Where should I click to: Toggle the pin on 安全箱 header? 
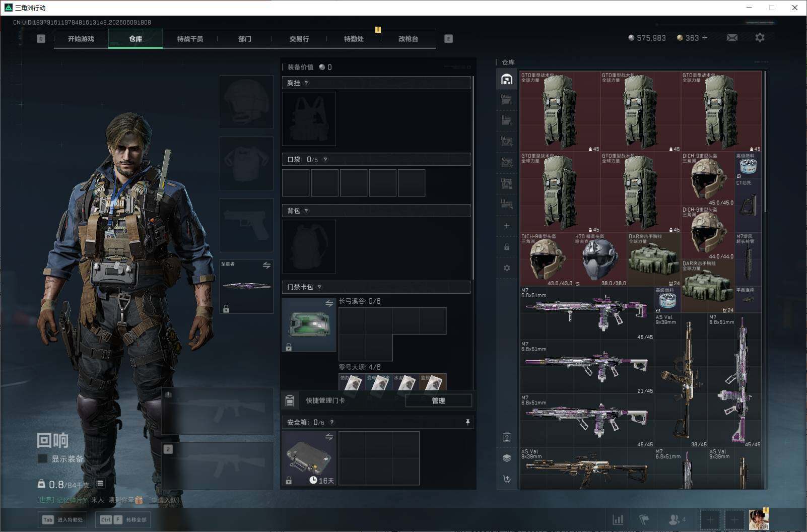(x=467, y=422)
